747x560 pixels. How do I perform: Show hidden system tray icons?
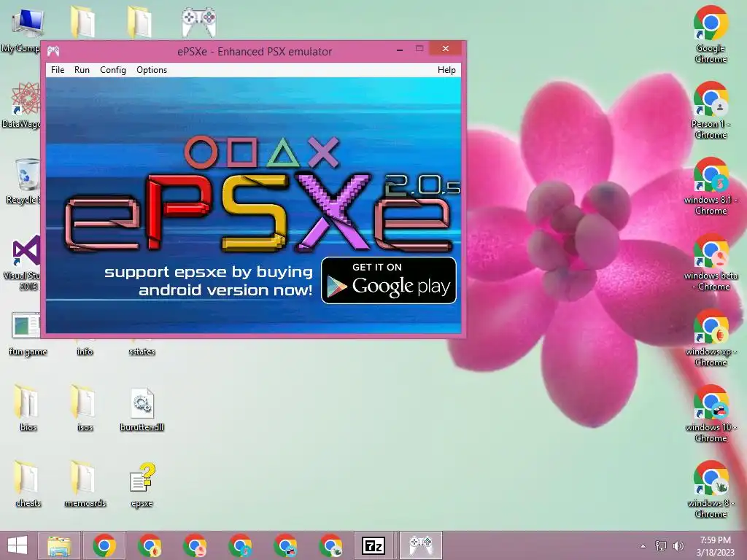[643, 546]
